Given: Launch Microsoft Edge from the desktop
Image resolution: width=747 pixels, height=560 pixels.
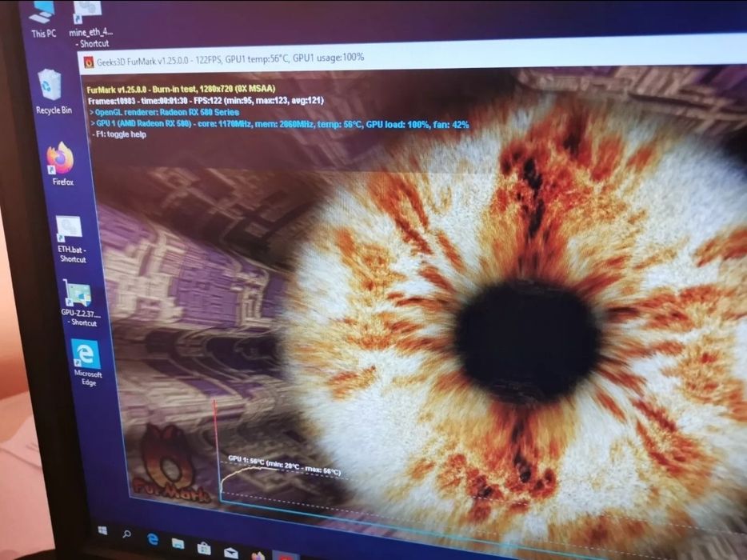Looking at the screenshot, I should [x=87, y=362].
